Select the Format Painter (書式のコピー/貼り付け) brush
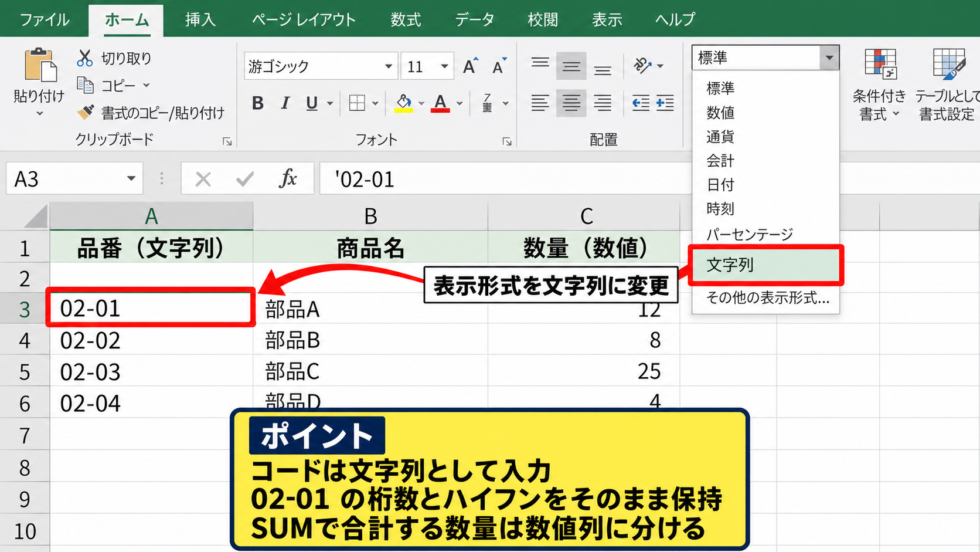Screen dimensions: 980x552 [x=86, y=112]
